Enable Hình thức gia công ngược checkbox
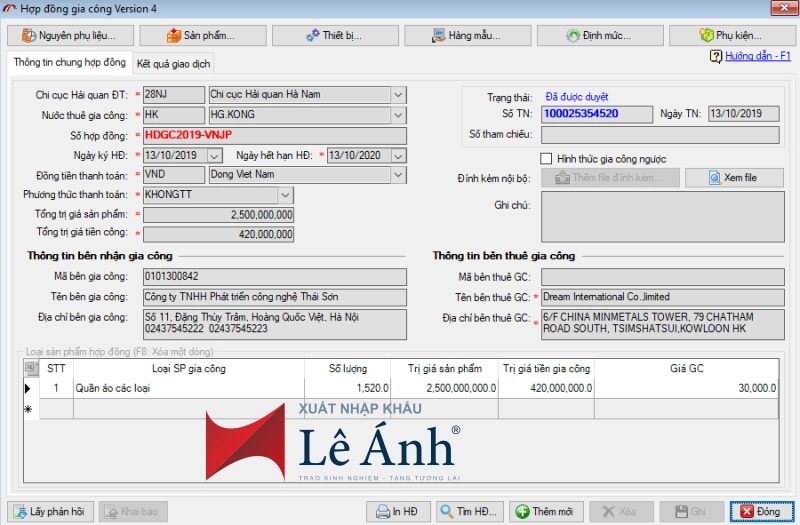 pyautogui.click(x=546, y=158)
